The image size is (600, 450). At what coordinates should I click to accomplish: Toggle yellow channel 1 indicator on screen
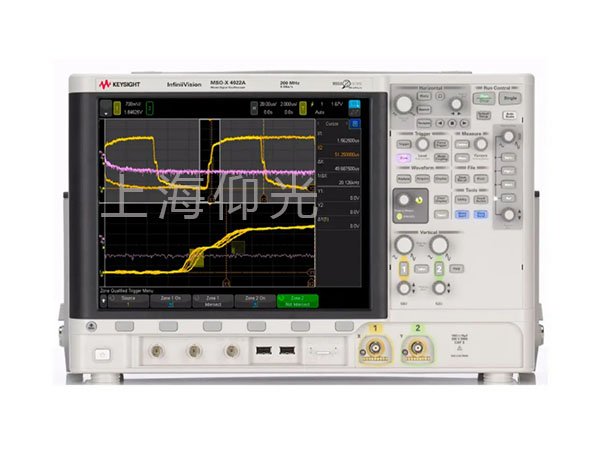[x=116, y=105]
